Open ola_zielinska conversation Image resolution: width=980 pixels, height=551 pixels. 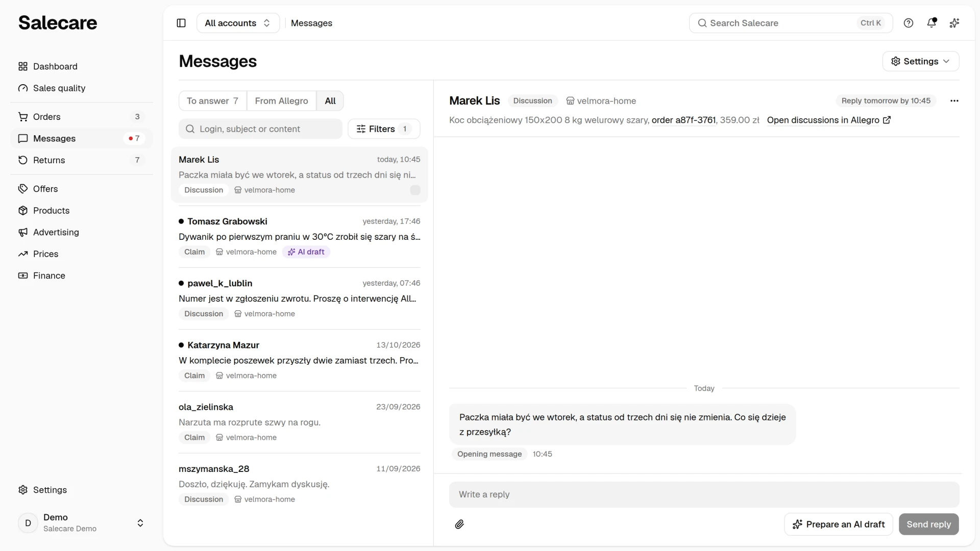pos(300,422)
